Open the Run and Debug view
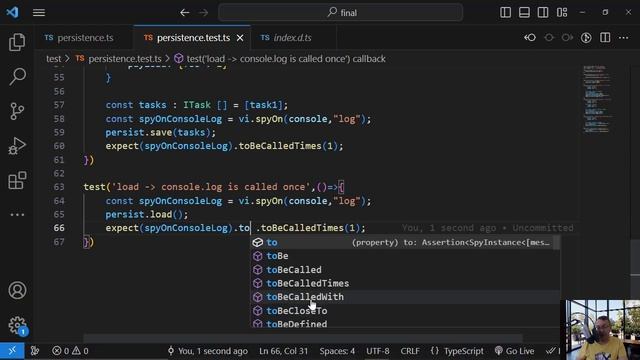The image size is (640, 360). 17,146
